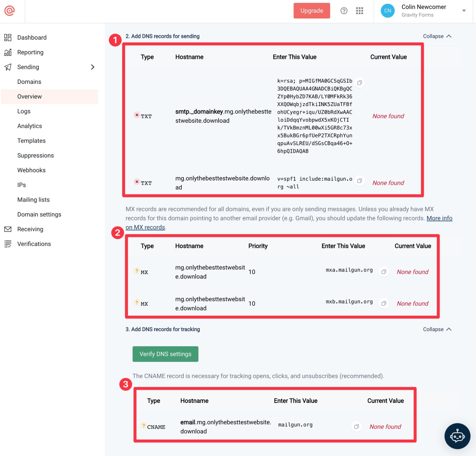Collapse the DNS records for sending section

point(437,36)
